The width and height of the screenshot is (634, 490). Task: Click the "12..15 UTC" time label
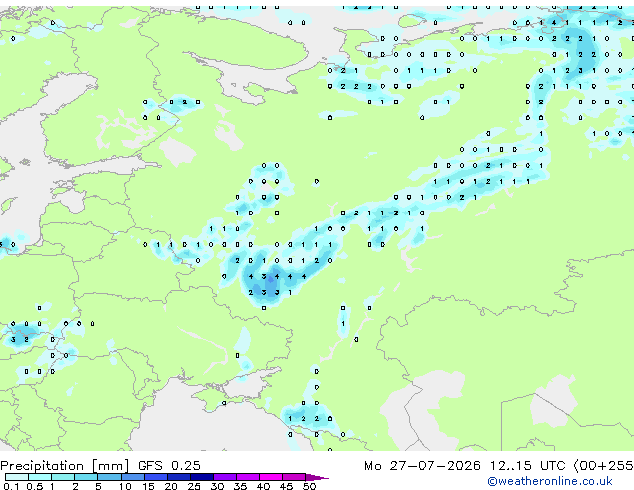[527, 466]
